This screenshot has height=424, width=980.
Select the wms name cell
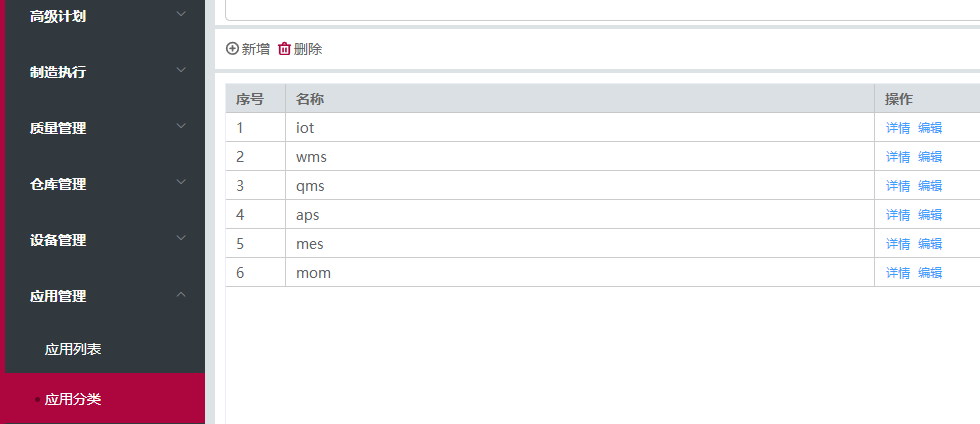coord(312,157)
